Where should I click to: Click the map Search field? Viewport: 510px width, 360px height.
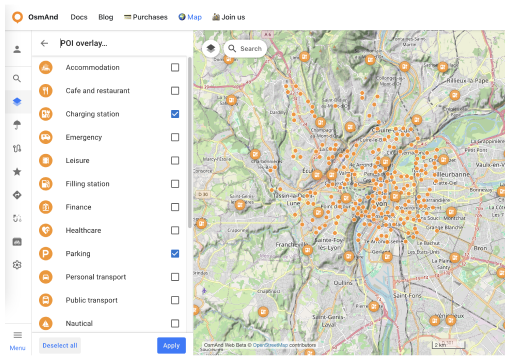[245, 49]
